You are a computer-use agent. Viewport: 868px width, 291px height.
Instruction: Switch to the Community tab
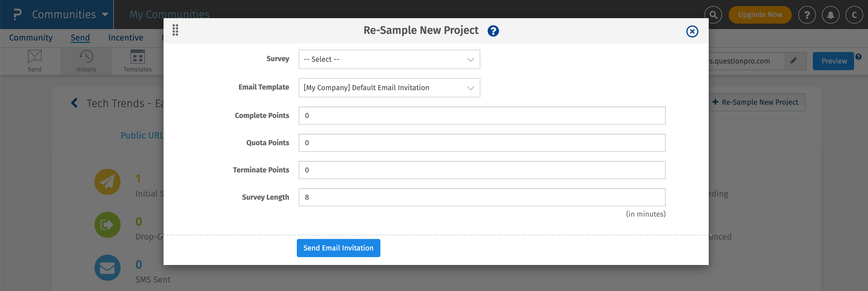click(x=31, y=38)
